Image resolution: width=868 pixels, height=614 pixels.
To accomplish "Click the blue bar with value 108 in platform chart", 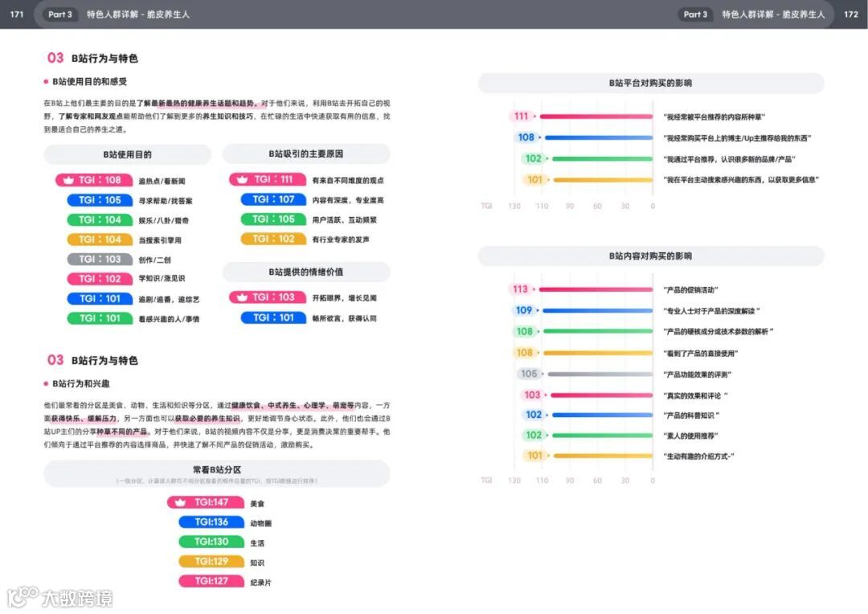I will pyautogui.click(x=599, y=137).
